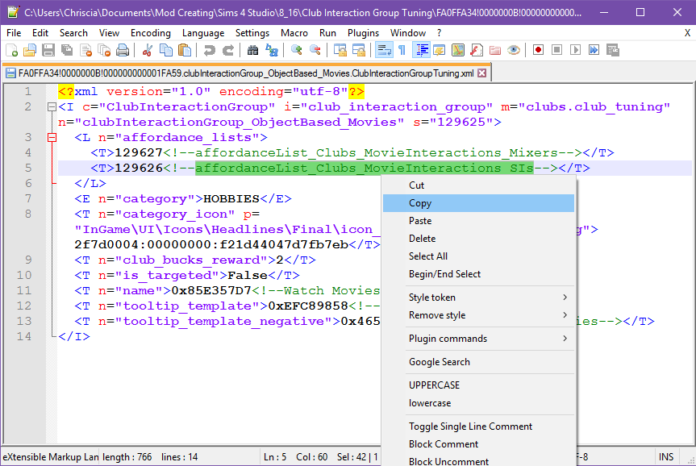Open the Encoding menu
The width and height of the screenshot is (696, 466).
[150, 32]
